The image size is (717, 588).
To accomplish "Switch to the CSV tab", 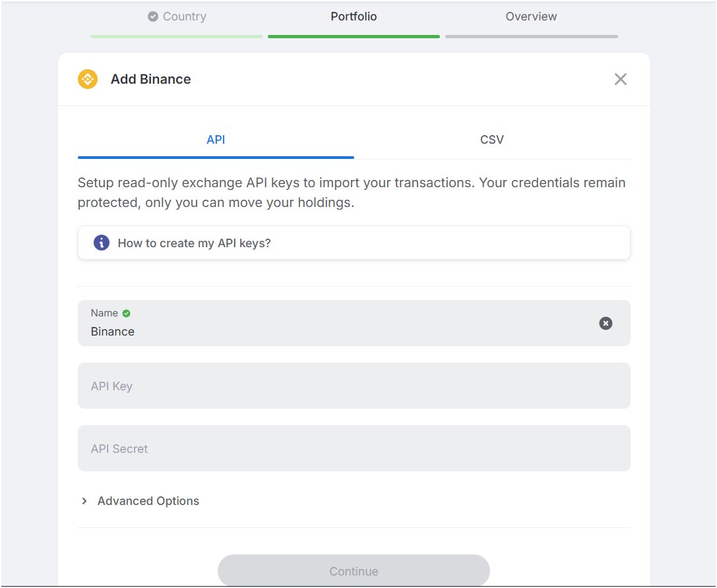I will [x=491, y=140].
